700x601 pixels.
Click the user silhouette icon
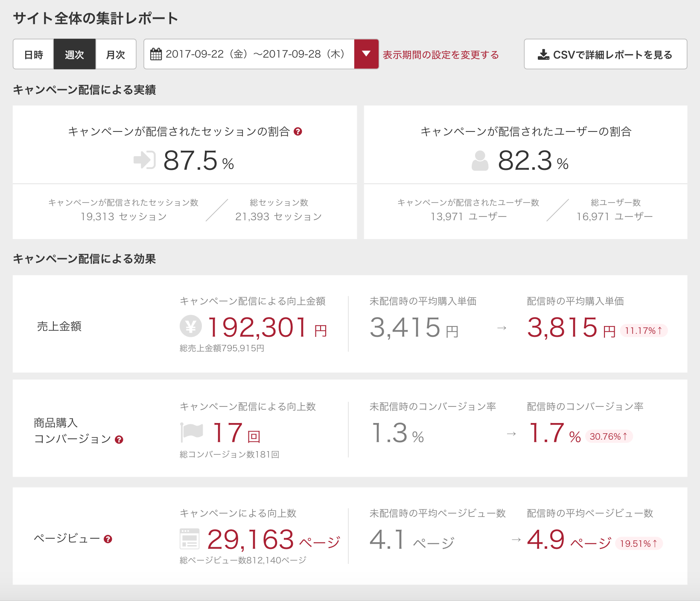(480, 160)
